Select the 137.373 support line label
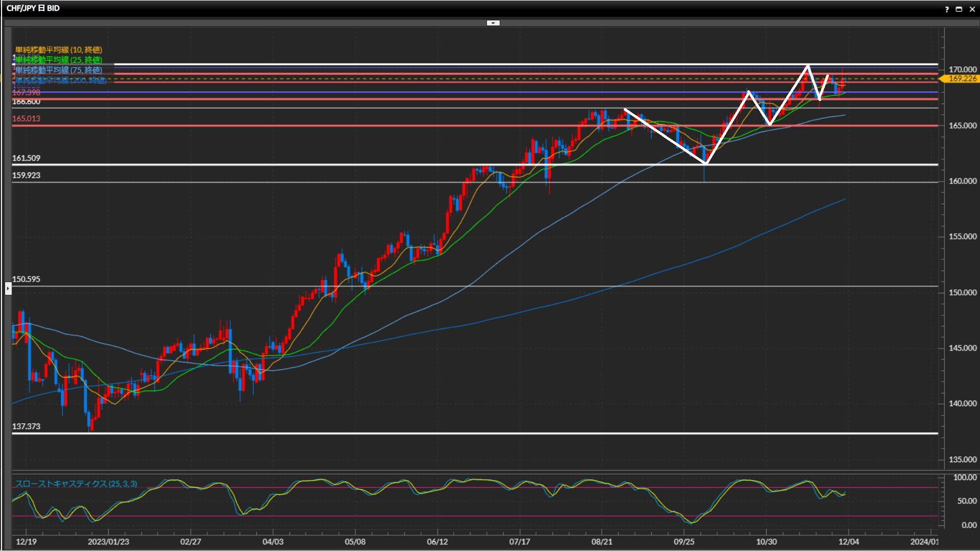The height and width of the screenshot is (551, 980). point(26,427)
